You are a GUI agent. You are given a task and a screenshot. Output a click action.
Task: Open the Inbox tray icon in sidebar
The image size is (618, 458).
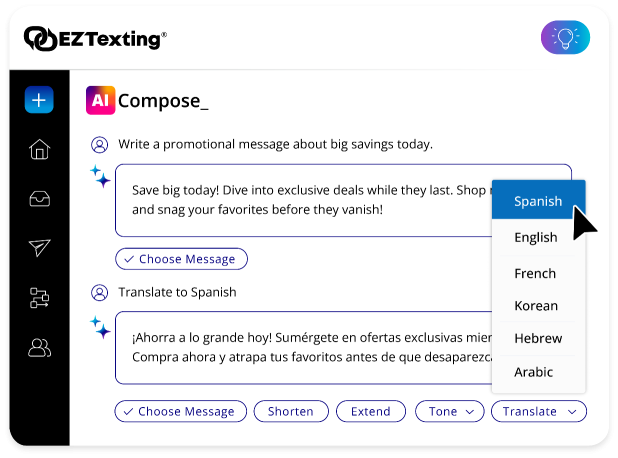pos(39,199)
